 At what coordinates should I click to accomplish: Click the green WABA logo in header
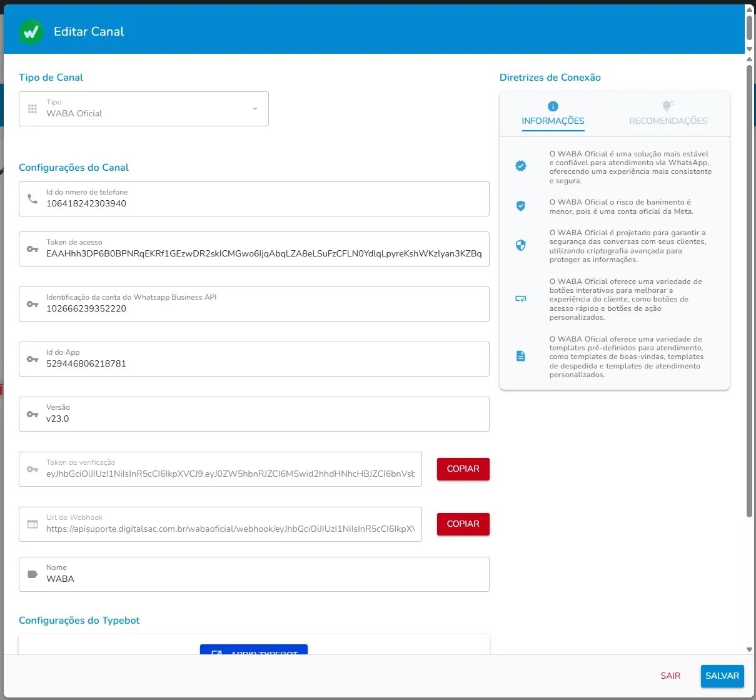tap(31, 32)
